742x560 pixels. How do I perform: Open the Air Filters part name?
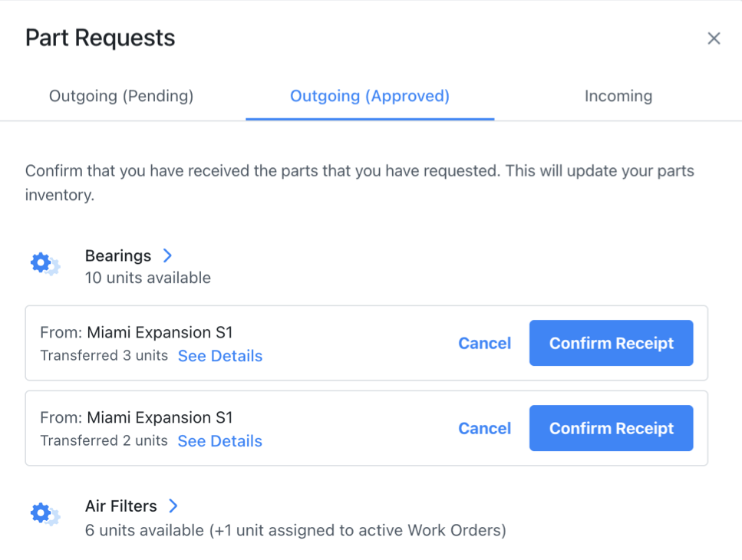click(120, 506)
